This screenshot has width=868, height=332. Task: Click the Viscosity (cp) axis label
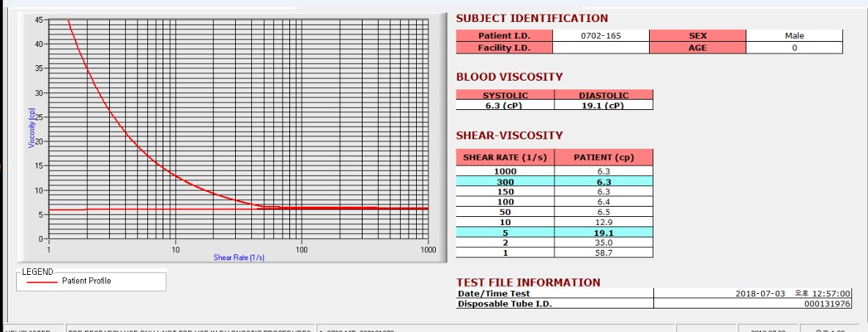coord(31,128)
